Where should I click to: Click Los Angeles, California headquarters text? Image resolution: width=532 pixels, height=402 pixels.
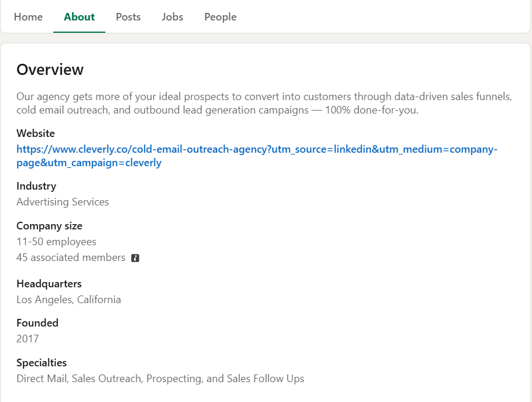[x=68, y=300]
